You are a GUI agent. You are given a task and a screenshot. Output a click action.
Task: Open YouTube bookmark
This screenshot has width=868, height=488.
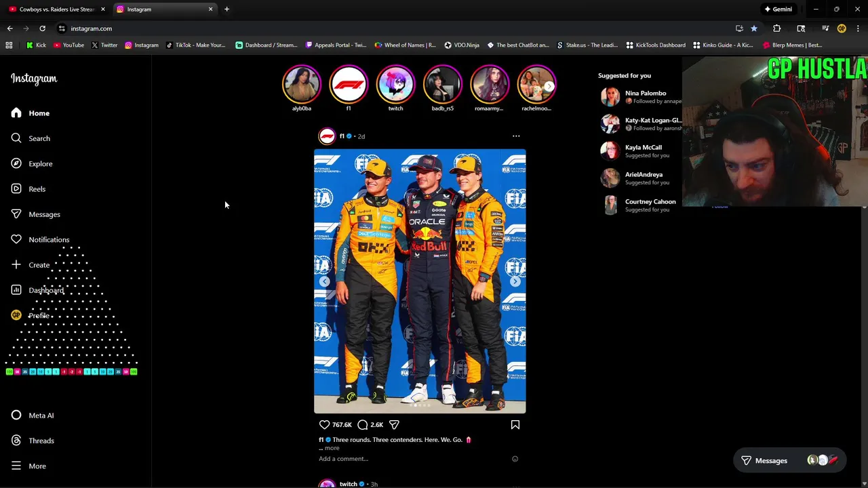[68, 45]
